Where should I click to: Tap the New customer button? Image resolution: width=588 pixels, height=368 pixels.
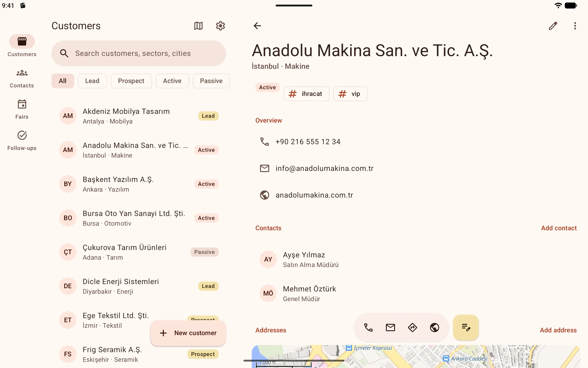tap(188, 333)
